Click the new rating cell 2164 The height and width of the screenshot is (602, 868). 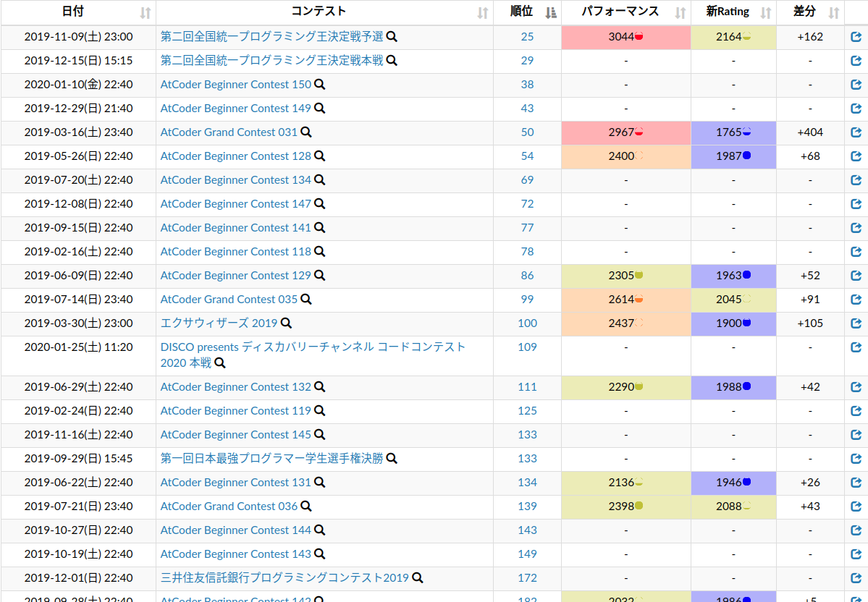[733, 37]
